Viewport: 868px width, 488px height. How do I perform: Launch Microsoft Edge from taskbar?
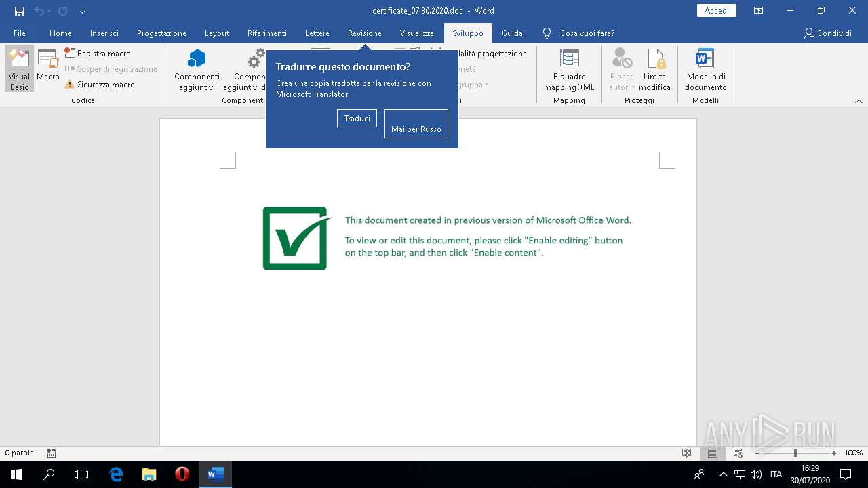point(116,474)
